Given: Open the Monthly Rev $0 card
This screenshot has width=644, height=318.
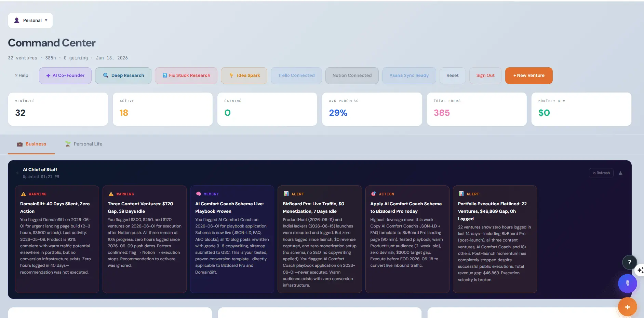Looking at the screenshot, I should coord(581,109).
